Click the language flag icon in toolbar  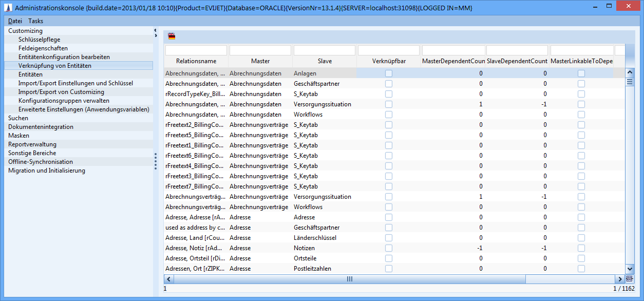click(x=172, y=36)
